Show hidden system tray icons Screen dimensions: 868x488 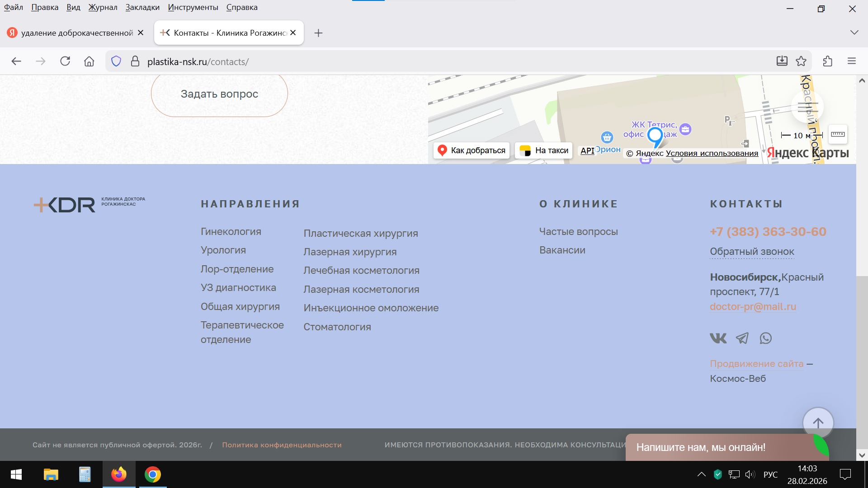click(x=701, y=474)
